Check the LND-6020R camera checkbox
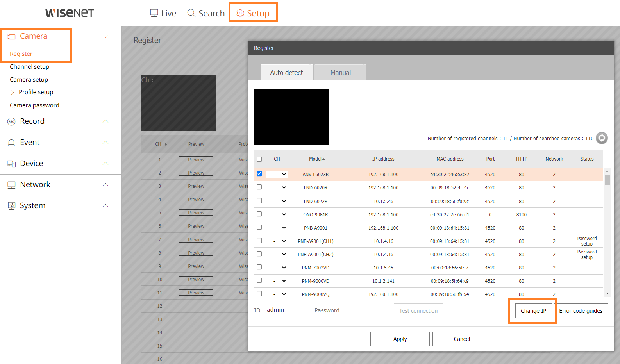The width and height of the screenshot is (620, 364). tap(259, 187)
